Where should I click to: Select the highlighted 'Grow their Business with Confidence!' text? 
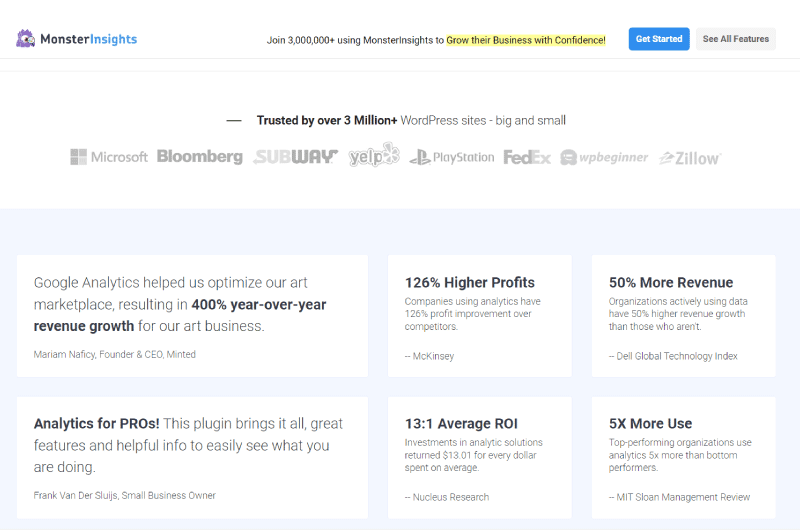526,40
